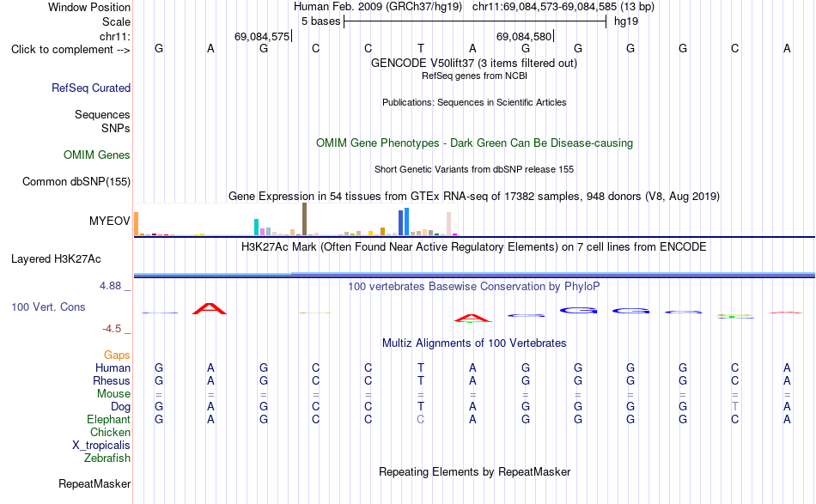This screenshot has width=816, height=504.
Task: Click the GTEx Gene Expression track title
Action: (474, 197)
